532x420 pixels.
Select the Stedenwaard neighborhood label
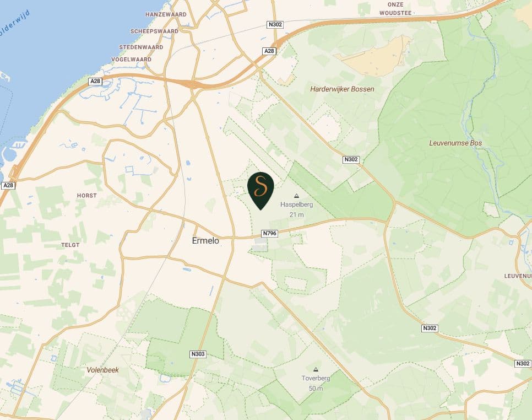pyautogui.click(x=141, y=47)
